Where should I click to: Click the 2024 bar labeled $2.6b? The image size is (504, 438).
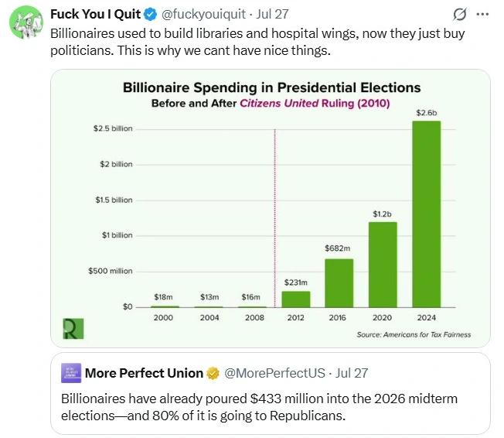(426, 214)
